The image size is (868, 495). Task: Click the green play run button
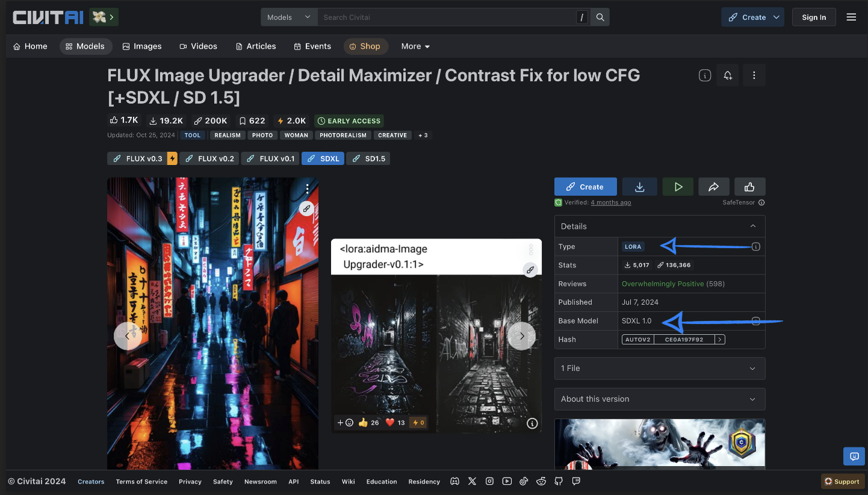[x=678, y=187]
